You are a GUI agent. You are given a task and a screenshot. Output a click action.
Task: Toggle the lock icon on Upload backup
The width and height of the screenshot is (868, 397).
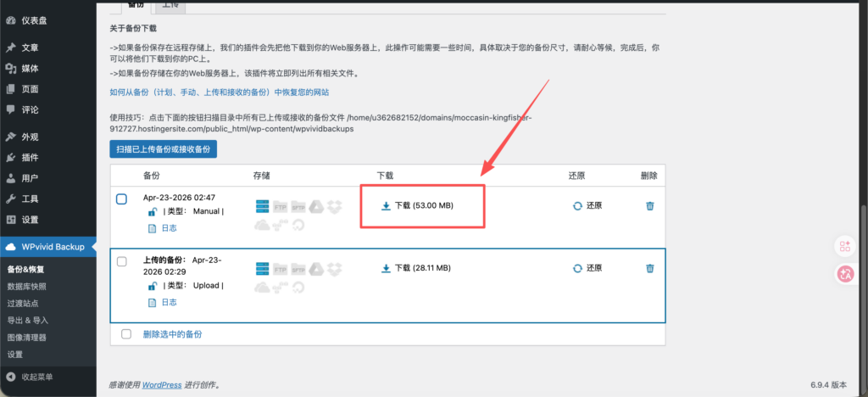(153, 286)
